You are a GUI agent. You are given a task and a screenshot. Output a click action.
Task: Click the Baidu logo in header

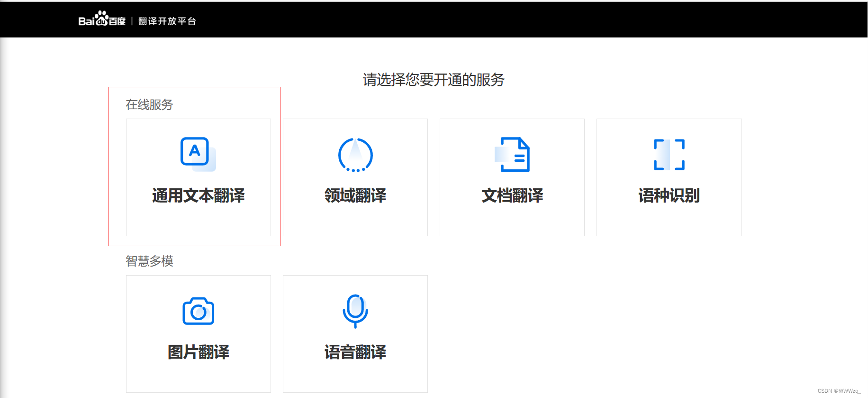(x=102, y=19)
